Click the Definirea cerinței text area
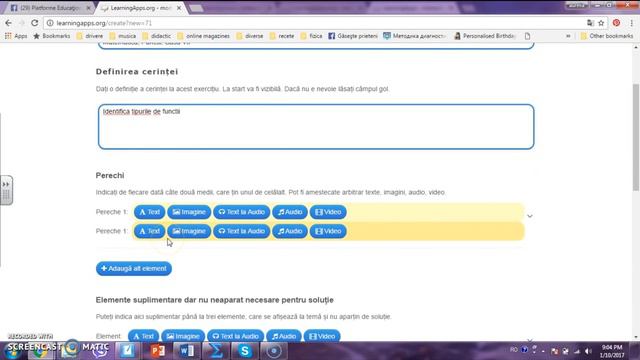 tap(316, 127)
